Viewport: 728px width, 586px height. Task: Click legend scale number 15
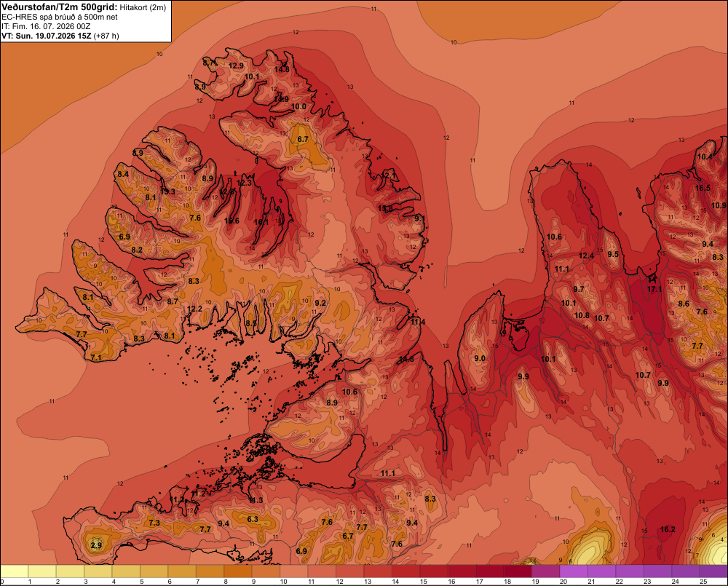point(424,582)
